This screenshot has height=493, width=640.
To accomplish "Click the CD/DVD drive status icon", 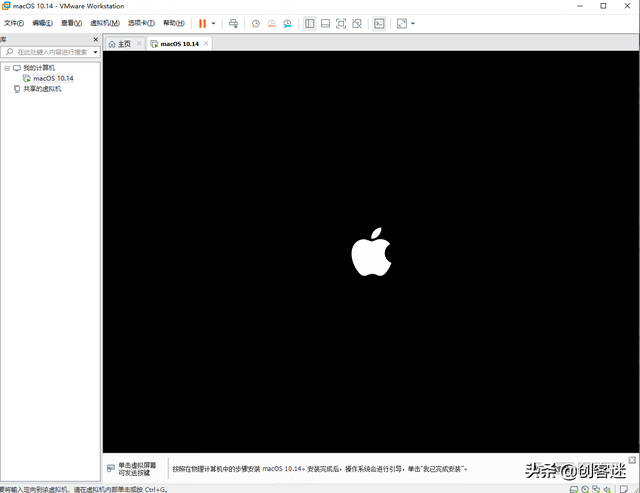I will pyautogui.click(x=585, y=489).
